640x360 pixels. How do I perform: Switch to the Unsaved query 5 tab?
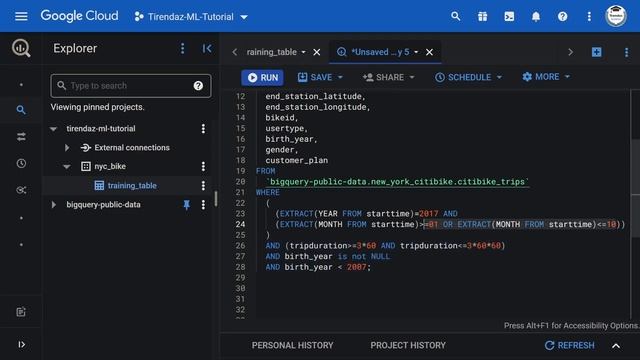pos(380,52)
